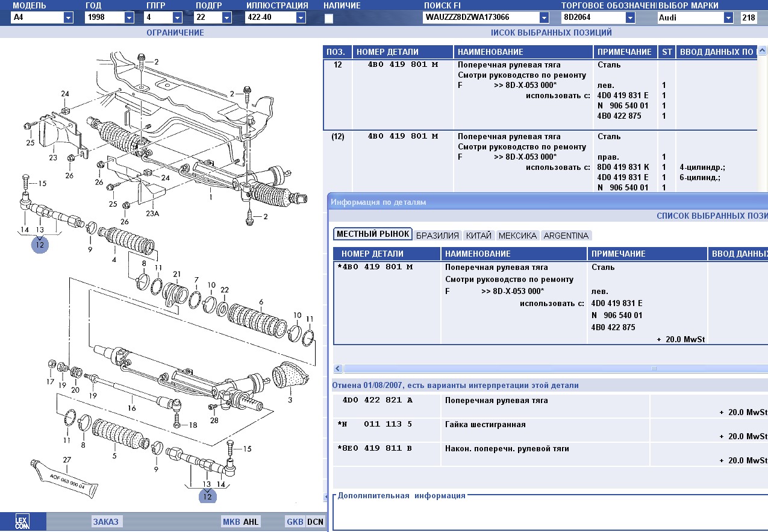Expand the VIN search dropdown WAUZZZ8DZWA173066

pyautogui.click(x=545, y=17)
